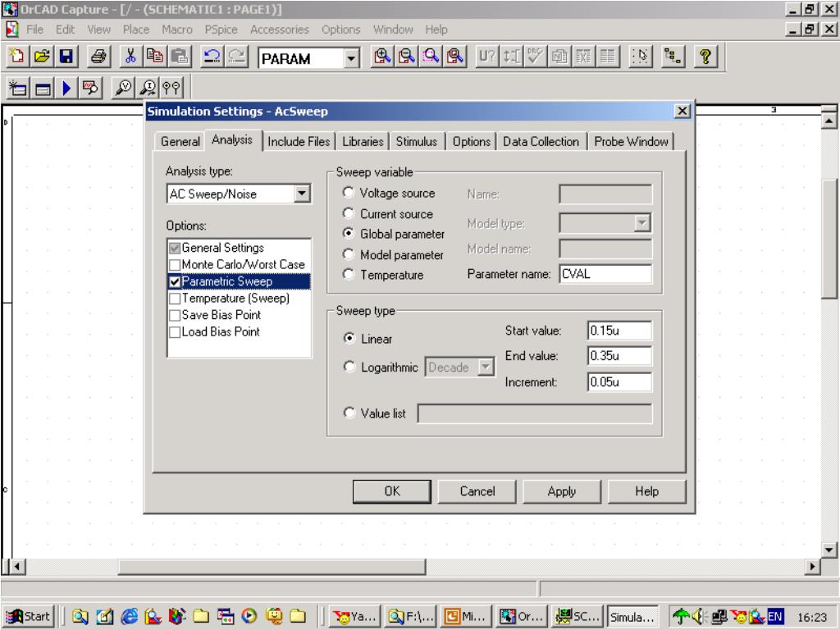Viewport: 840px width, 630px height.
Task: Run PSpice simulation with blue play icon
Action: (63, 89)
